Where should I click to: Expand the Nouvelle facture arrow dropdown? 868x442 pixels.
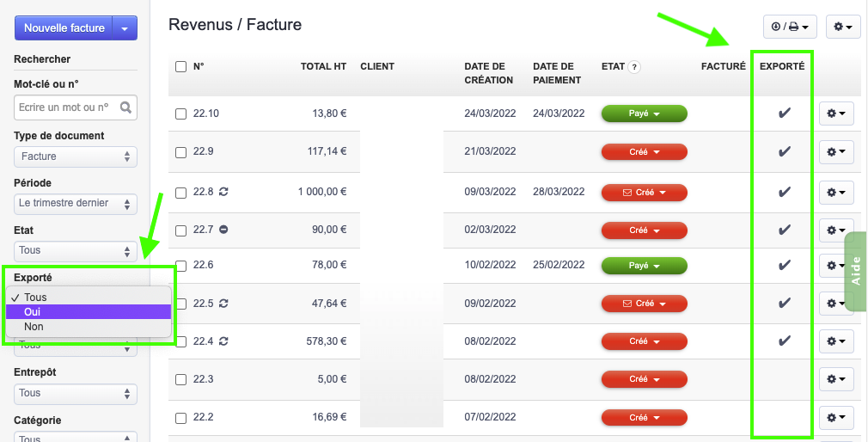tap(125, 28)
